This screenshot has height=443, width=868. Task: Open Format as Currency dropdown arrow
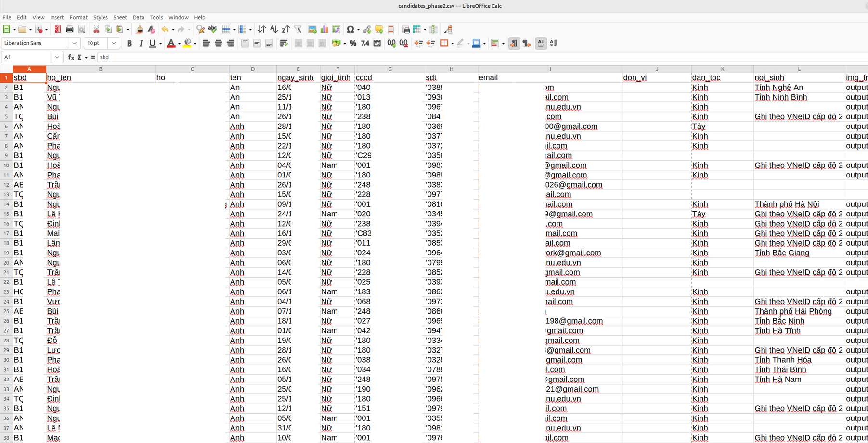point(345,43)
